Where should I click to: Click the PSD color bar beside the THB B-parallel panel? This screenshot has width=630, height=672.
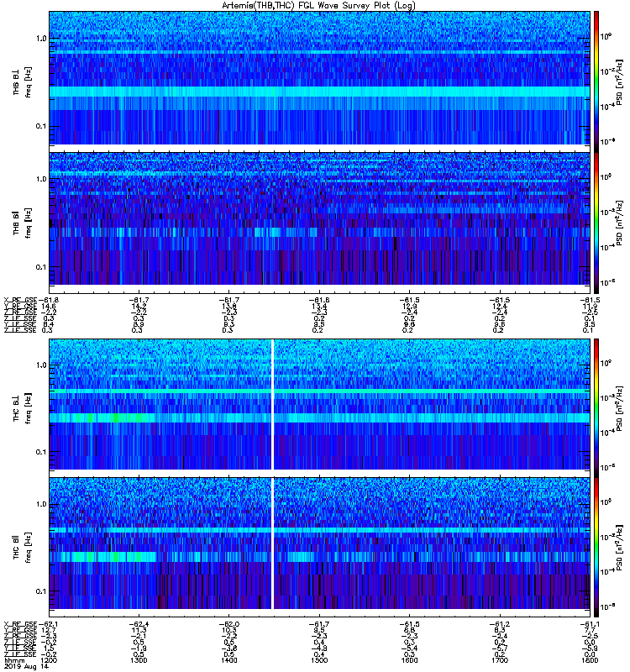pyautogui.click(x=596, y=223)
